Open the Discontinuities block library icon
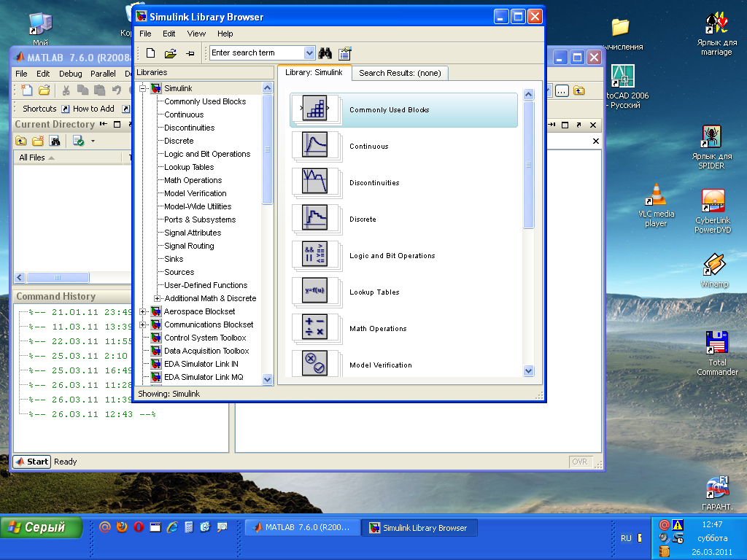 (315, 182)
